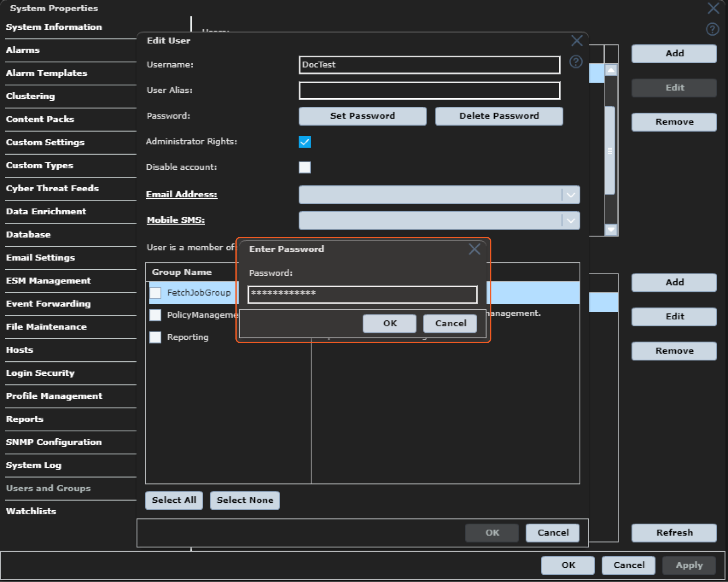
Task: Toggle the Administrator Rights checkbox
Action: point(305,142)
